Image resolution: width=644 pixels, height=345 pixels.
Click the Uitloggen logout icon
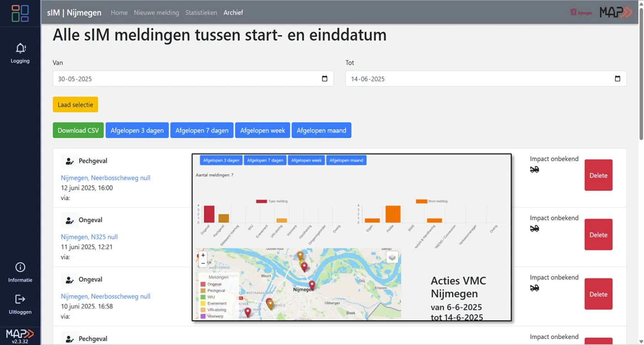tap(20, 299)
